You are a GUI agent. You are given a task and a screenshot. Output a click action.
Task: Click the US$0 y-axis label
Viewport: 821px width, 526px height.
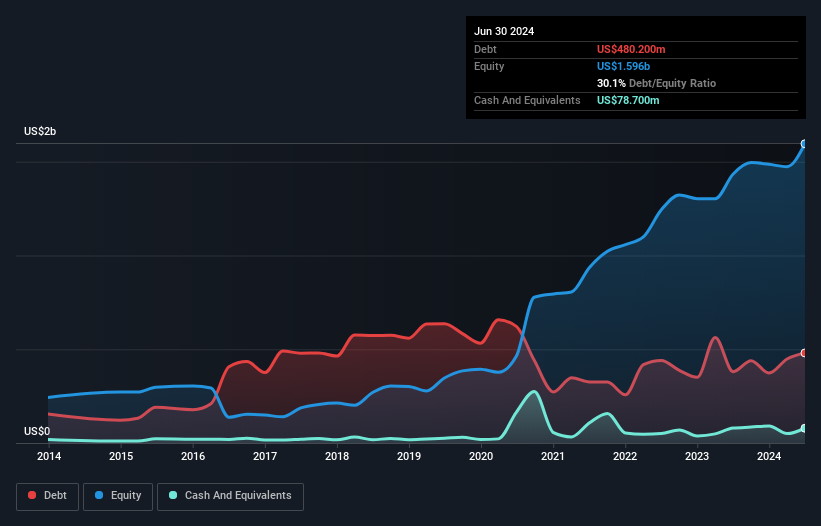tap(37, 431)
